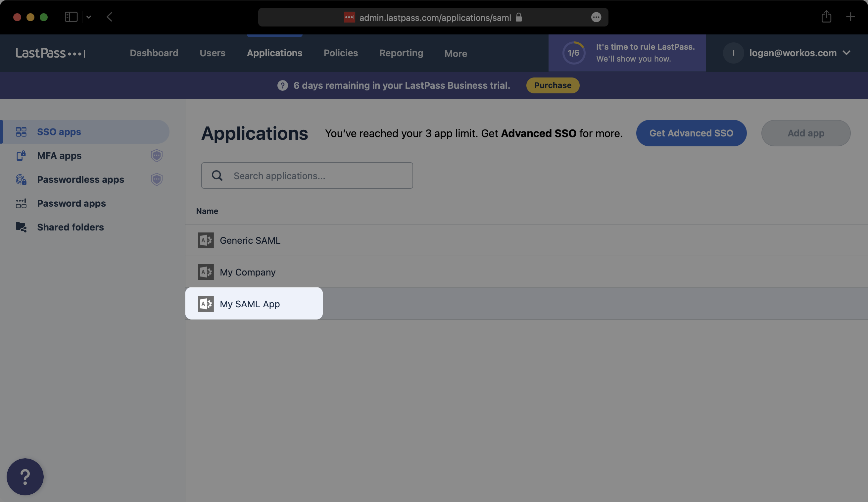Click the 1/6 onboarding progress circle
Viewport: 868px width, 502px height.
[573, 53]
